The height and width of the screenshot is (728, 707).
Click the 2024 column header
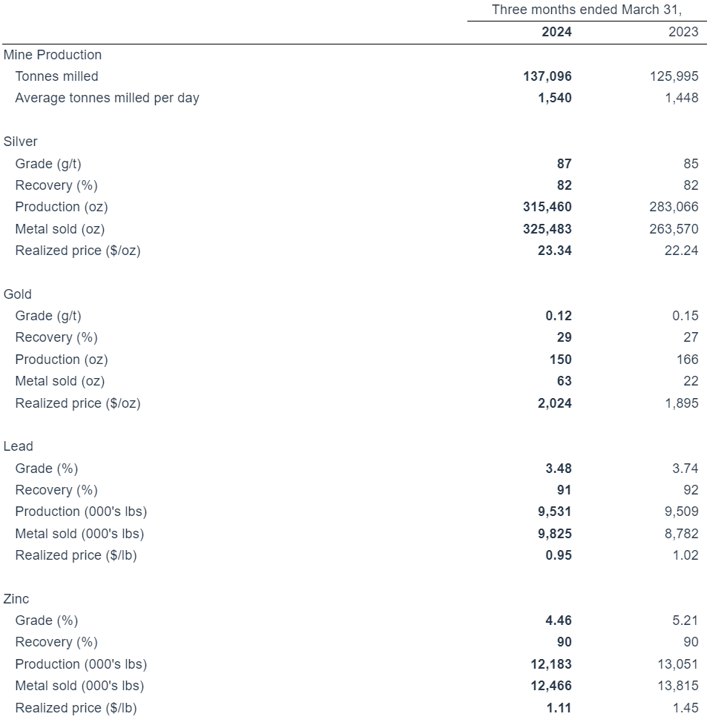[x=556, y=32]
